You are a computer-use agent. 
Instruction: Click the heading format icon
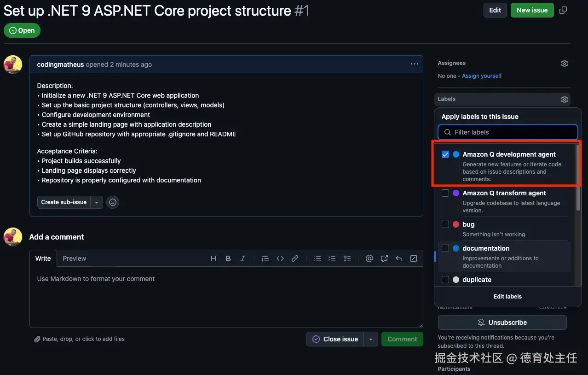[213, 258]
